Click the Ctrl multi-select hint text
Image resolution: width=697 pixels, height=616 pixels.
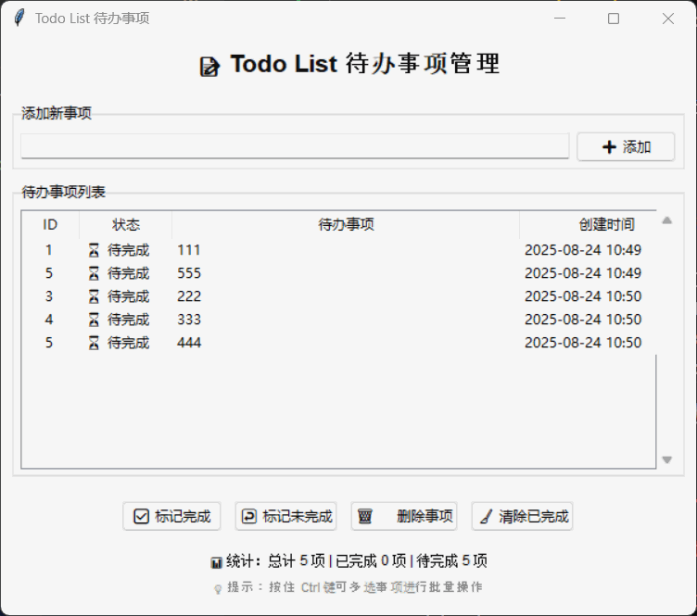tap(354, 587)
